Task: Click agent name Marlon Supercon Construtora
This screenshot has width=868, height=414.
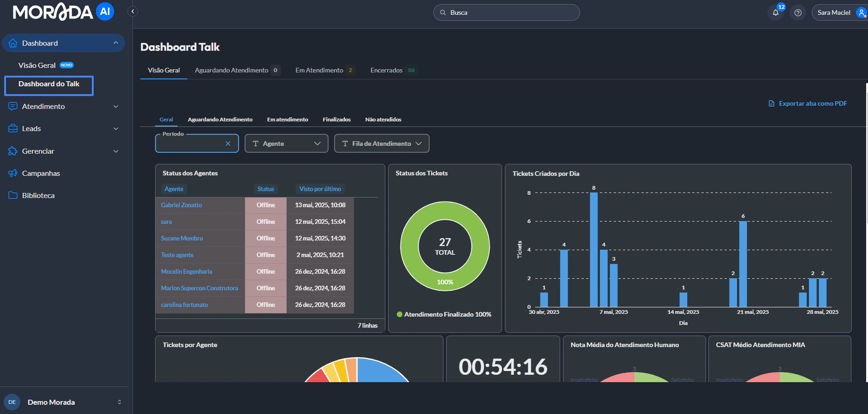Action: [199, 288]
